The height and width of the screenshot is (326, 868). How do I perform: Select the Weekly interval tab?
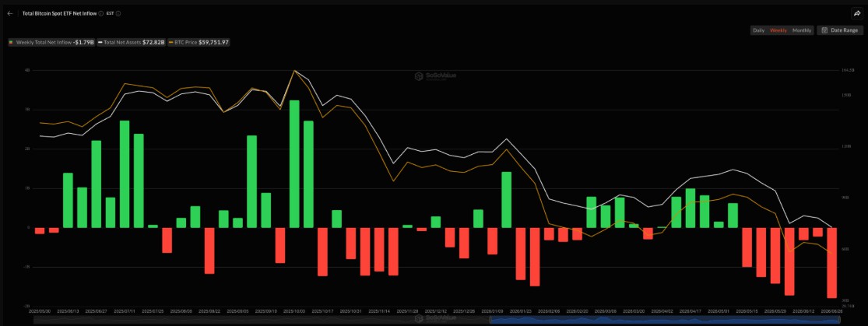click(x=778, y=30)
